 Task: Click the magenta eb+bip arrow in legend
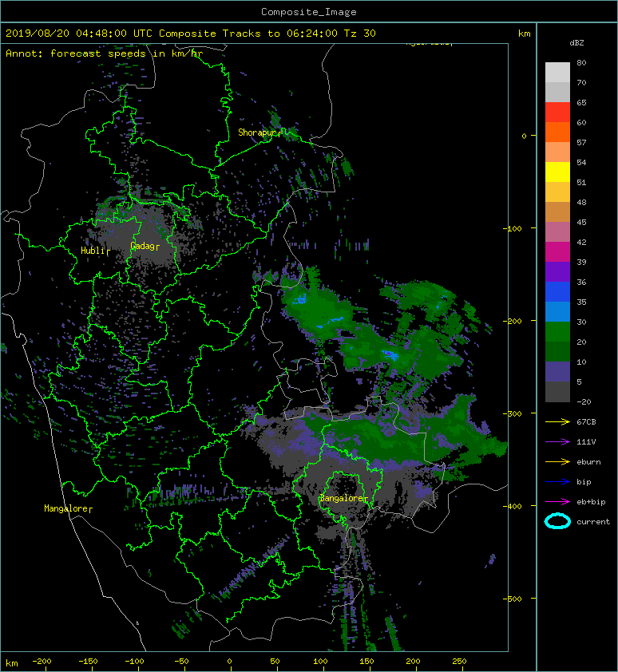click(557, 501)
